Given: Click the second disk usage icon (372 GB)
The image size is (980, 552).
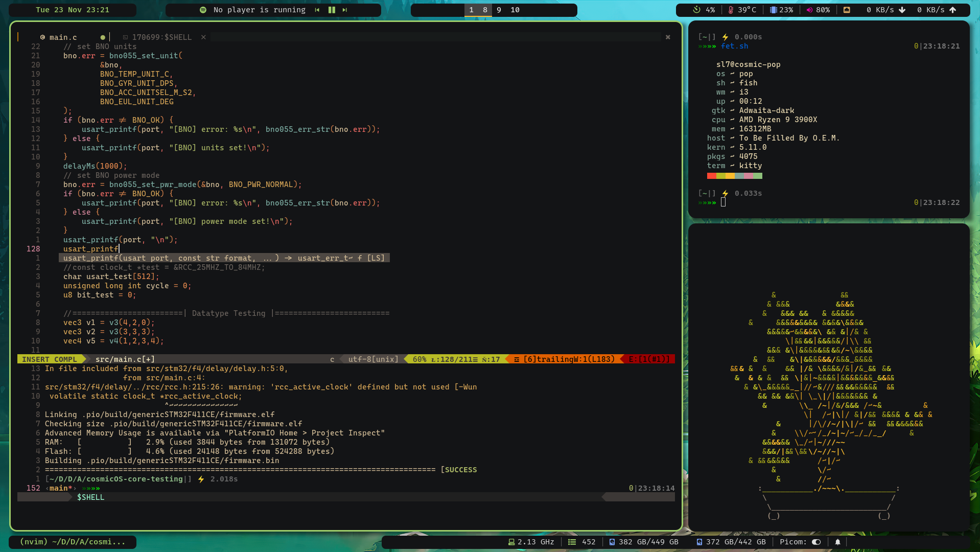Looking at the screenshot, I should point(699,542).
